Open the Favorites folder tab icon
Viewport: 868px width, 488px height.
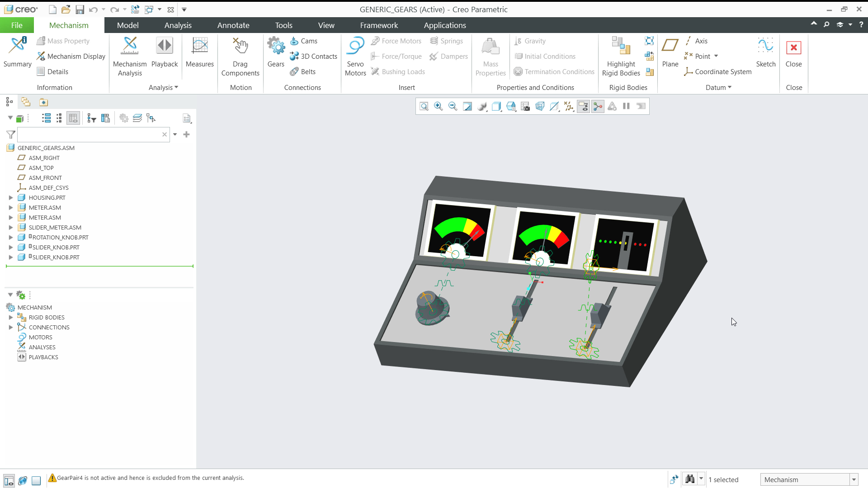43,102
